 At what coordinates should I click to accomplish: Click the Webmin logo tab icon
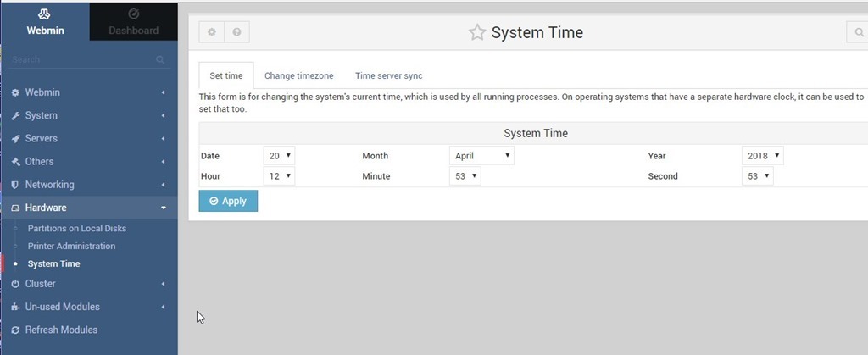[44, 14]
